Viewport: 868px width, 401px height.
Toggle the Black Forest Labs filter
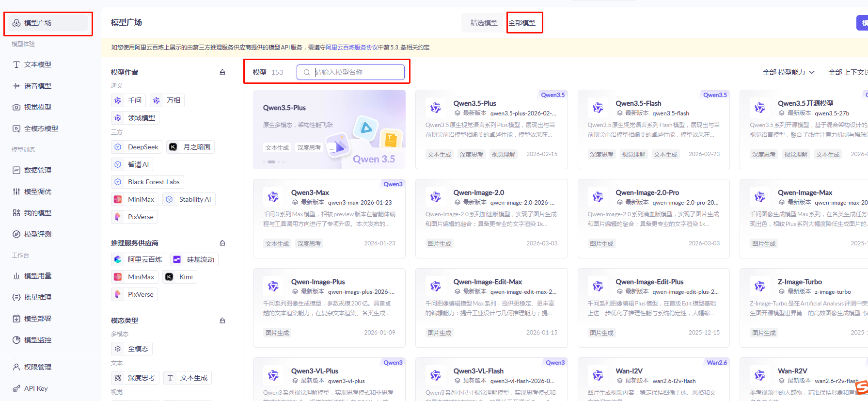pos(147,182)
